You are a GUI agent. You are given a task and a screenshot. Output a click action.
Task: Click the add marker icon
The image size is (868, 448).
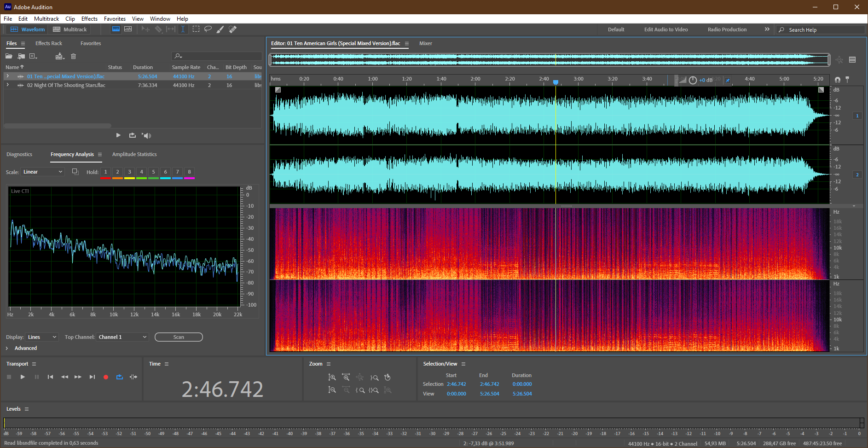tap(847, 80)
